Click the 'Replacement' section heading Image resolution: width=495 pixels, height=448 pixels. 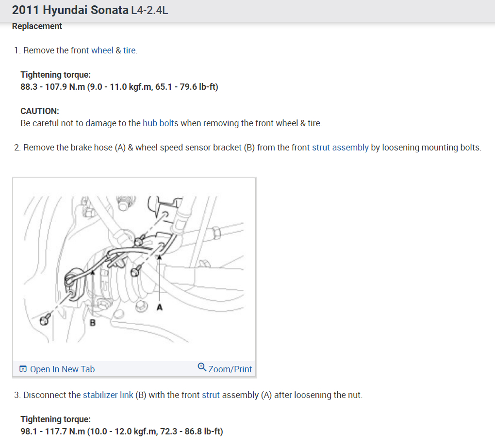tap(37, 26)
